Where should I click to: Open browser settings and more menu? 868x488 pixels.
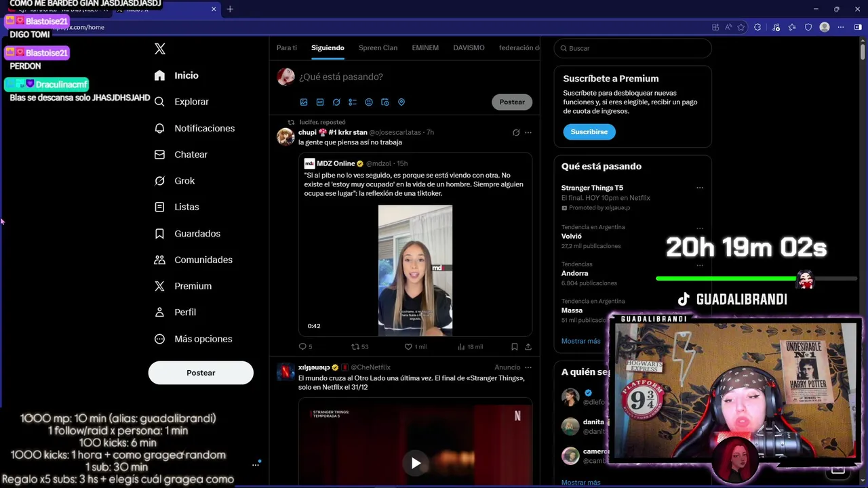tap(841, 27)
